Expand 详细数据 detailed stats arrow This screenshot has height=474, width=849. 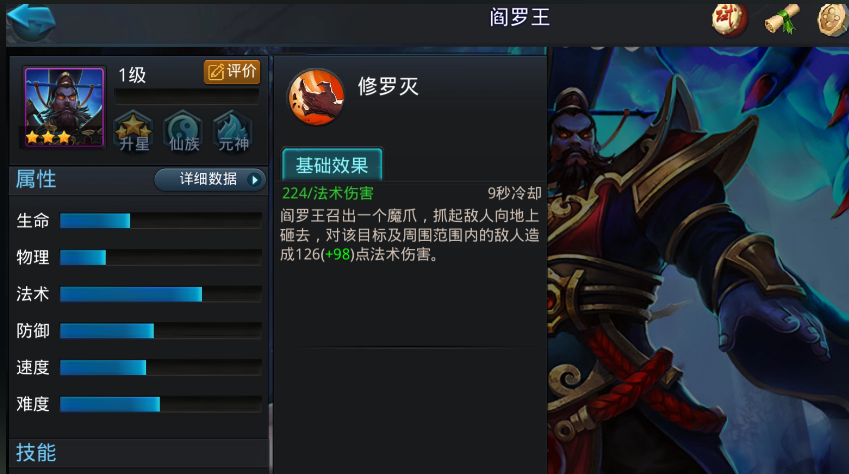click(210, 179)
